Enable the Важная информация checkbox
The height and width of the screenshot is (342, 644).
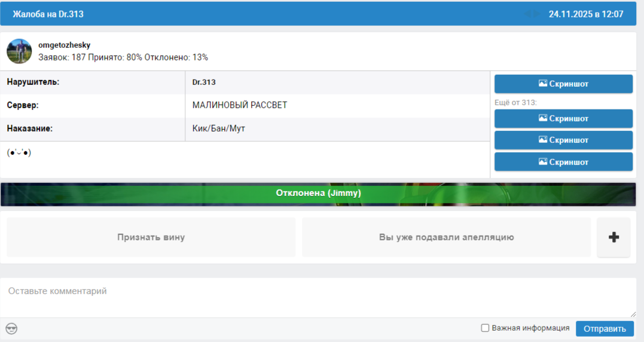click(x=486, y=328)
